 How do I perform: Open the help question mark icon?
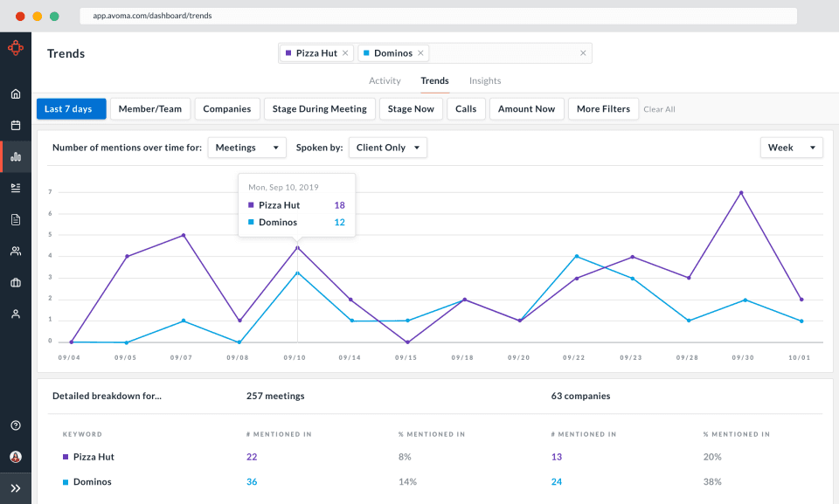tap(16, 425)
